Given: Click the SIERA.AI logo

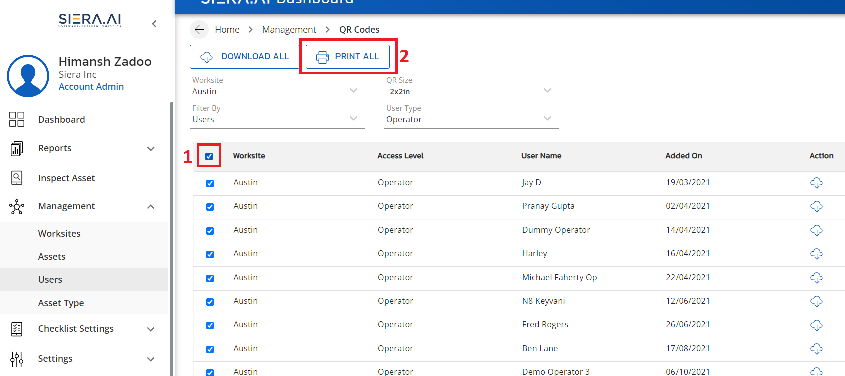Looking at the screenshot, I should 90,20.
